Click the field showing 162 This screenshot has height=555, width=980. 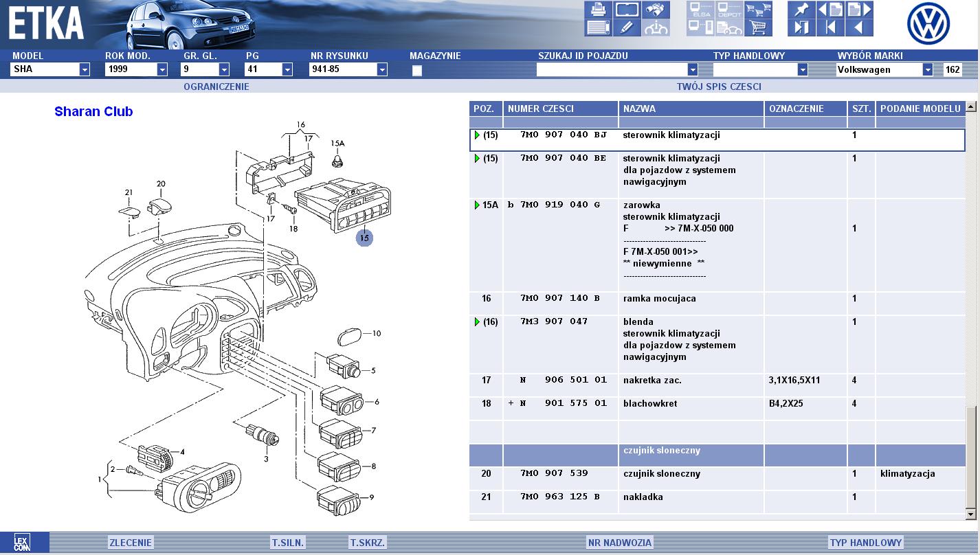pos(953,69)
